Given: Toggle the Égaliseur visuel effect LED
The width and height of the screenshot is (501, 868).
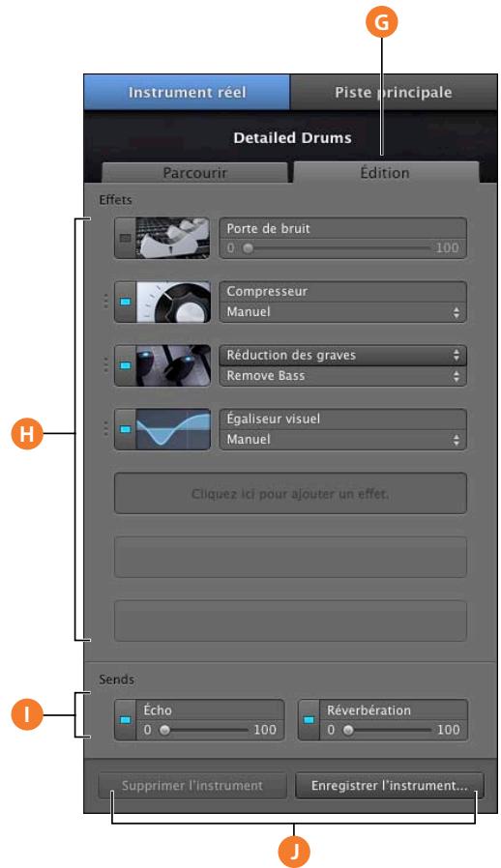Looking at the screenshot, I should pos(126,429).
